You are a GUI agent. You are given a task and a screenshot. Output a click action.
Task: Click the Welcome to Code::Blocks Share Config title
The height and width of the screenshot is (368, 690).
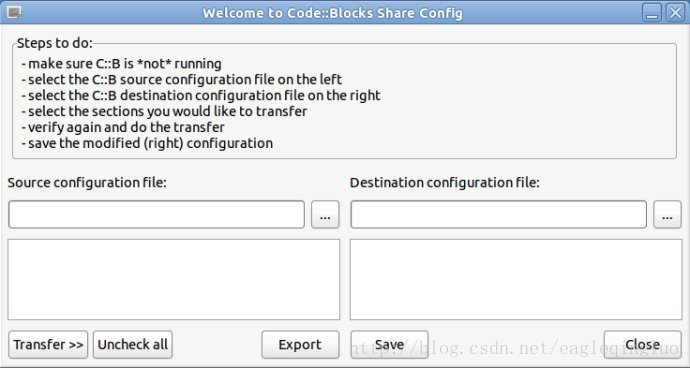point(332,13)
